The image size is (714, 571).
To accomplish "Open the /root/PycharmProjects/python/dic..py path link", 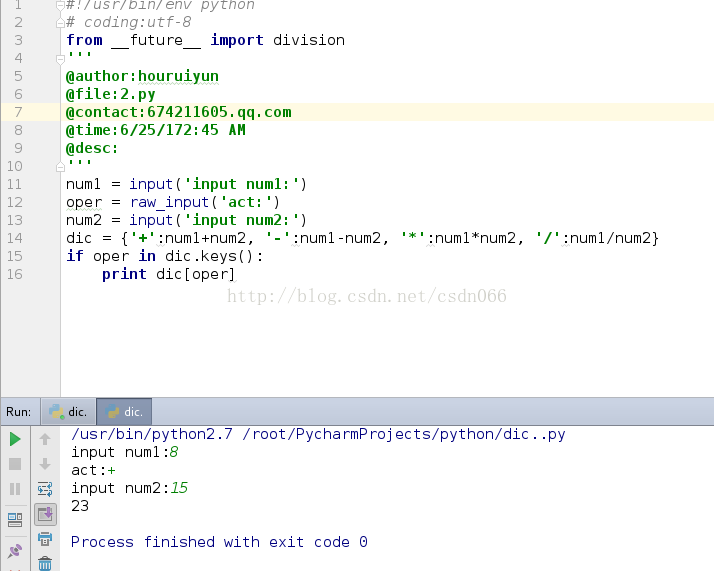I will point(404,434).
